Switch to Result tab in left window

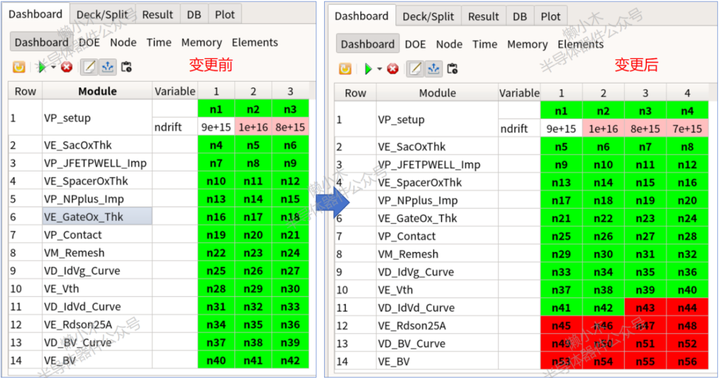(158, 15)
